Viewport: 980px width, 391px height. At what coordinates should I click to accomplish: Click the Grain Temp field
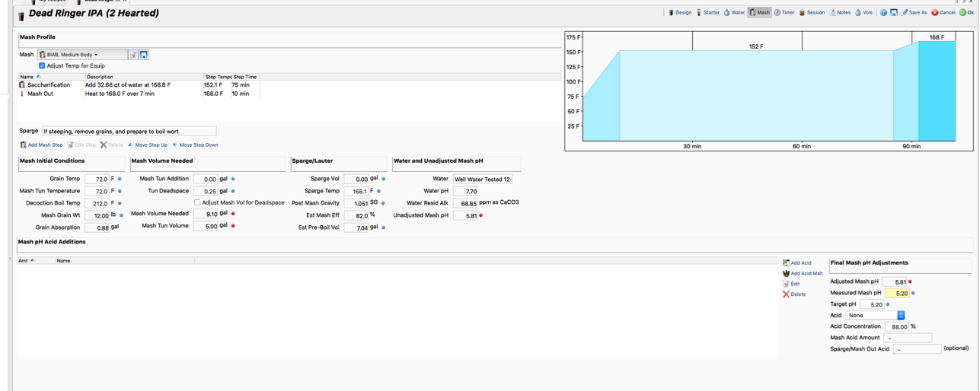pos(97,180)
